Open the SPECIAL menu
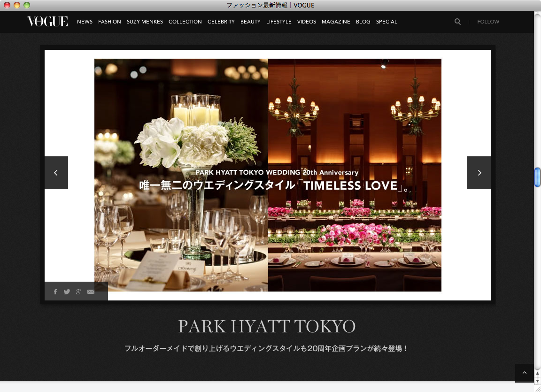The height and width of the screenshot is (392, 541). [x=386, y=22]
